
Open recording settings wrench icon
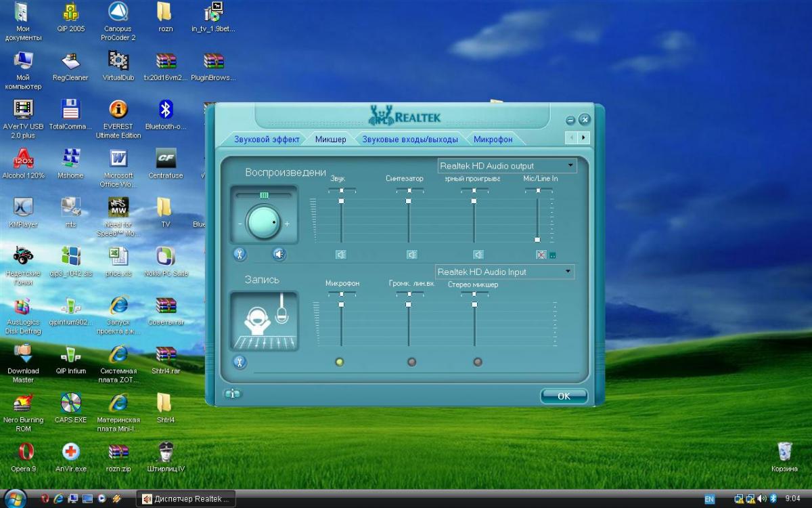(240, 362)
